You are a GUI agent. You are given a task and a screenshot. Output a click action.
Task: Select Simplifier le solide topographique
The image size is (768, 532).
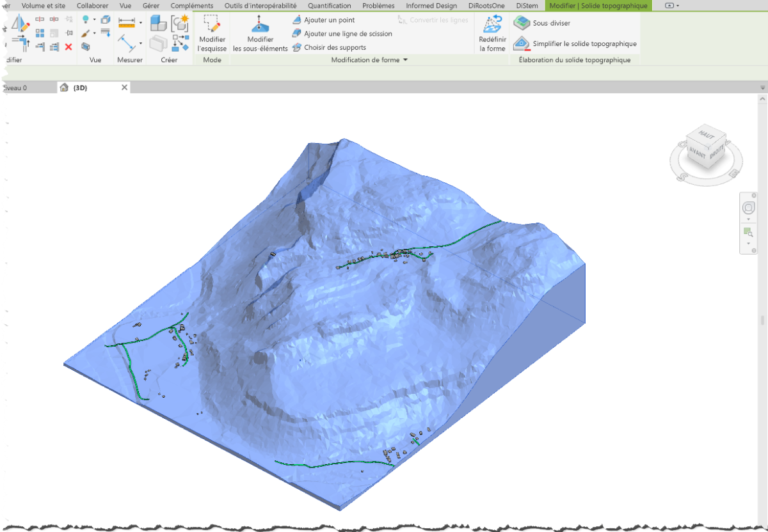tap(576, 43)
